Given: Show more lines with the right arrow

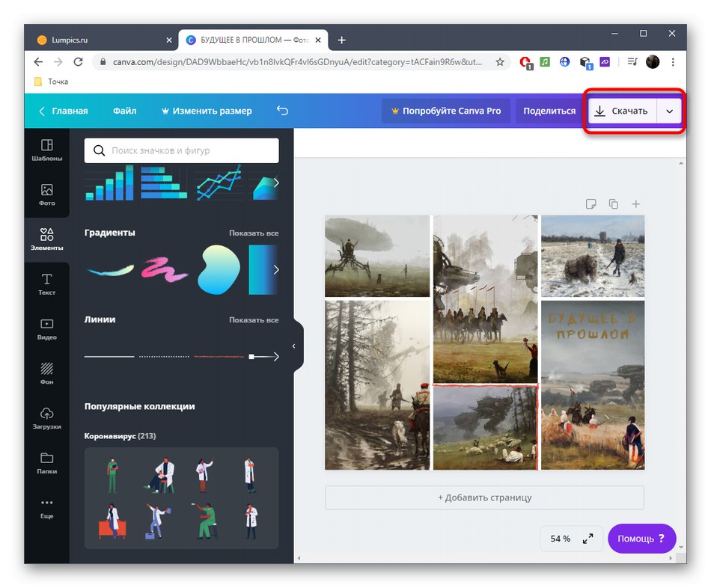Looking at the screenshot, I should click(x=275, y=357).
